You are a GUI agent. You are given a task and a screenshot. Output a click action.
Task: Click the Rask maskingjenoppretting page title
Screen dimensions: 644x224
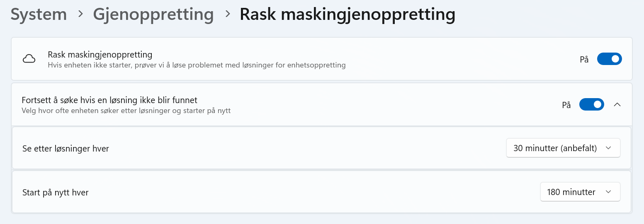[348, 14]
